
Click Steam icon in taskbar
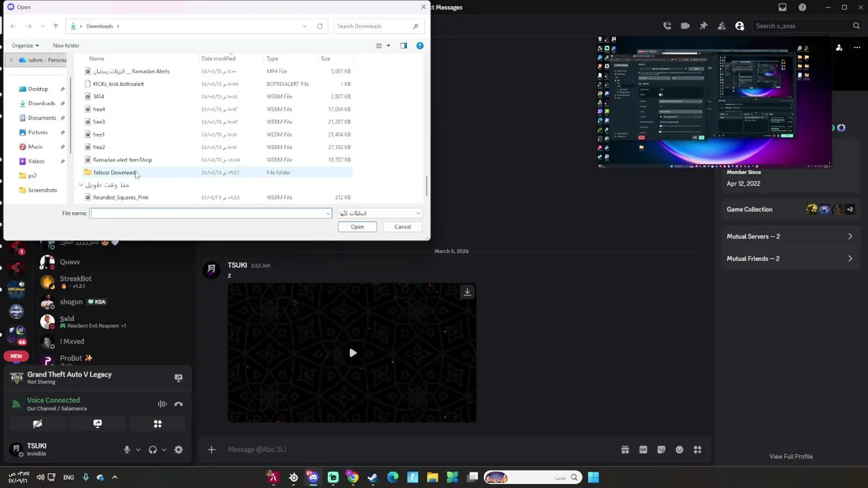pos(372,477)
